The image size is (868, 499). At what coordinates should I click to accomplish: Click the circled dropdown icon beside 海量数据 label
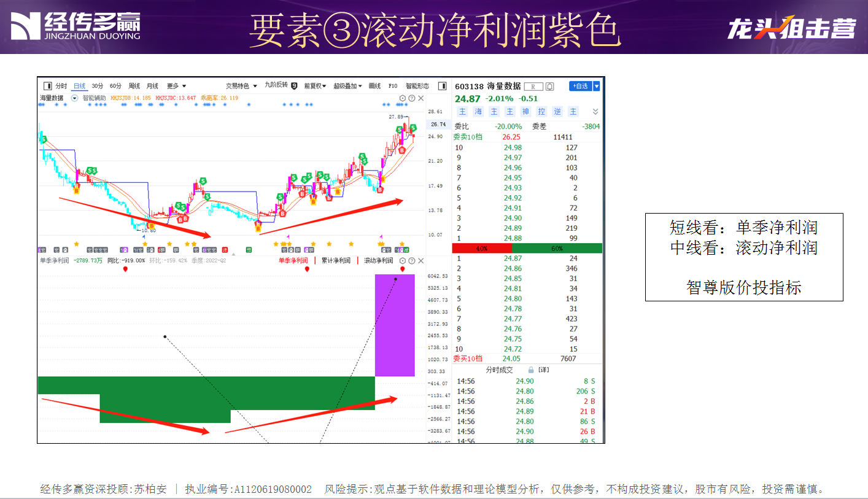75,98
